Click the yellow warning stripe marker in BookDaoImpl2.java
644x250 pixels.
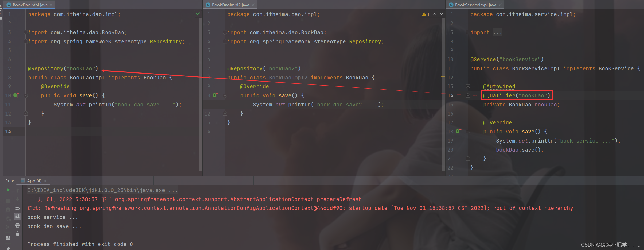[443, 76]
